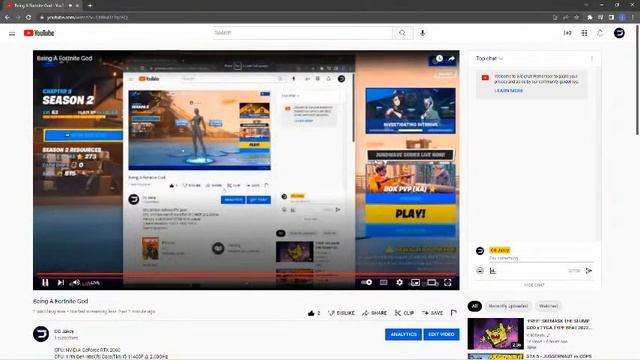Enter fullscreen mode
The image size is (640, 360).
[x=448, y=282]
